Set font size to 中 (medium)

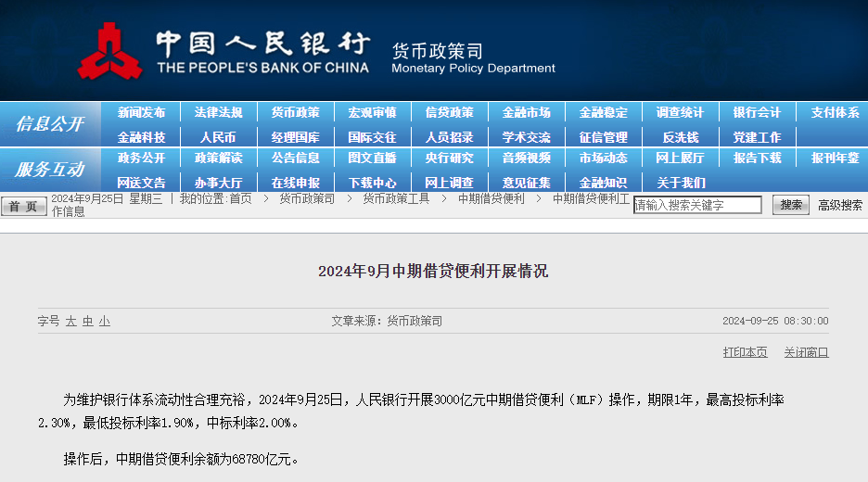[x=88, y=321]
